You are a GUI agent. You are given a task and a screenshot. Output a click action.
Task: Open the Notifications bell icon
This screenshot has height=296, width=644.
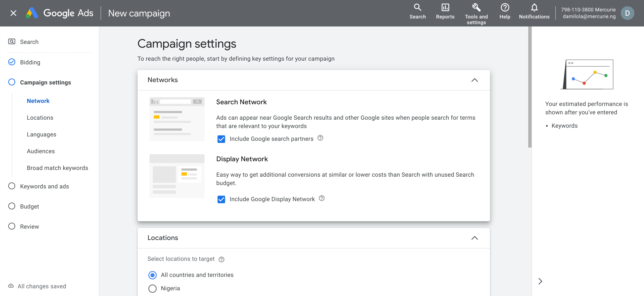coord(534,8)
